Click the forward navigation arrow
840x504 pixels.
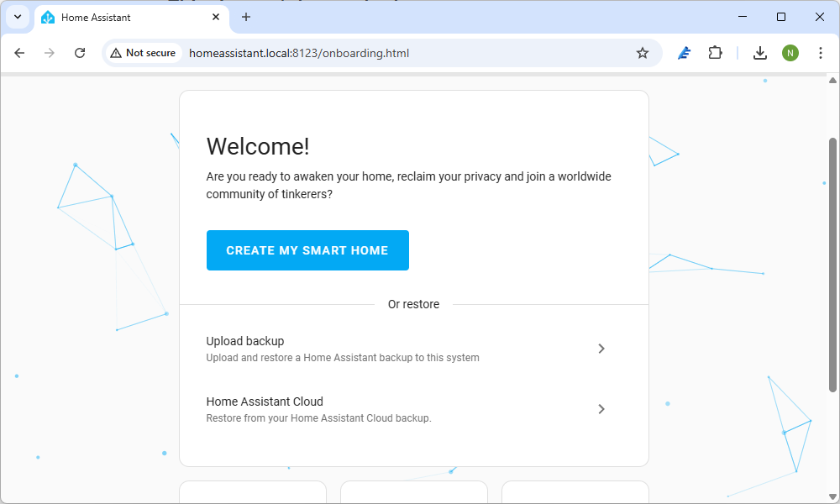[x=49, y=52]
